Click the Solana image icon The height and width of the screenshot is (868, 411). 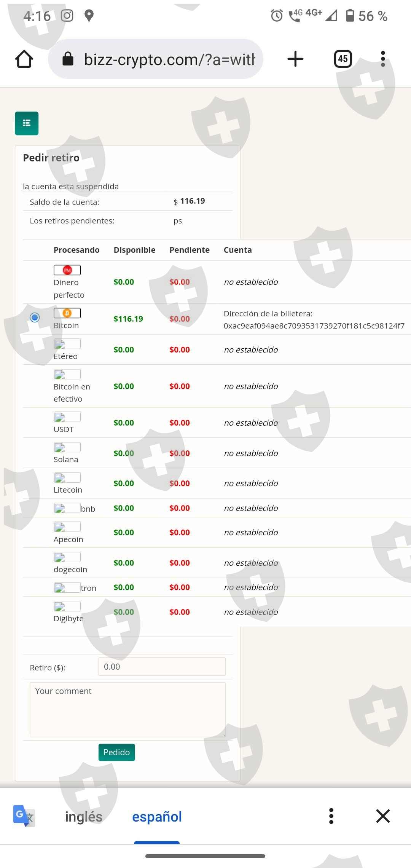[x=67, y=447]
